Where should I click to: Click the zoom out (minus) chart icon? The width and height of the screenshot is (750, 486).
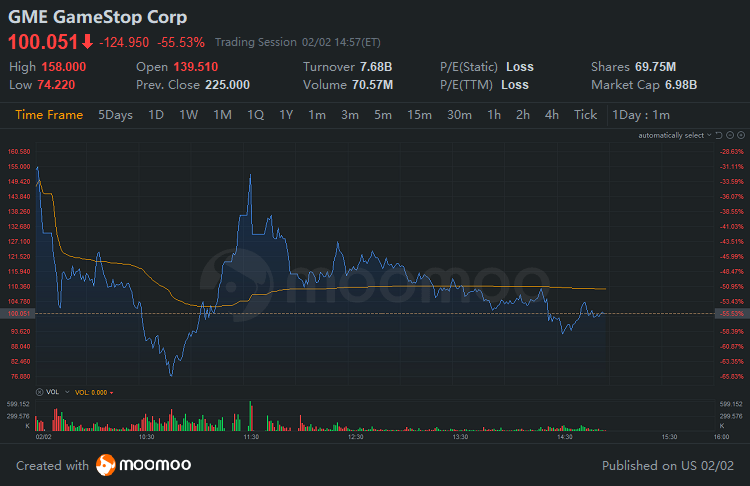coord(730,135)
